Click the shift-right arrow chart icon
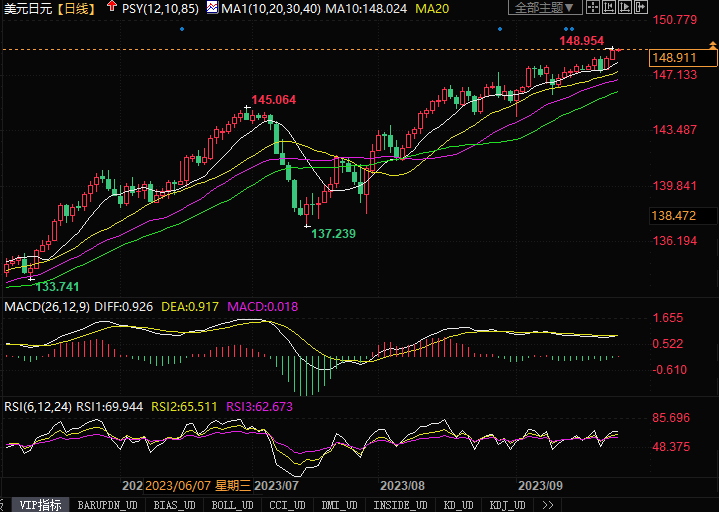The width and height of the screenshot is (719, 512). [641, 7]
